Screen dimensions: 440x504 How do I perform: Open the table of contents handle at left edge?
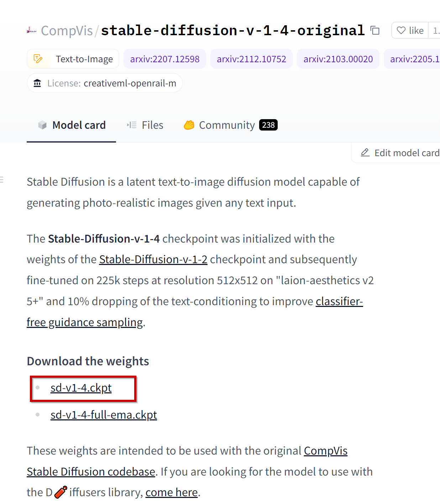2,180
